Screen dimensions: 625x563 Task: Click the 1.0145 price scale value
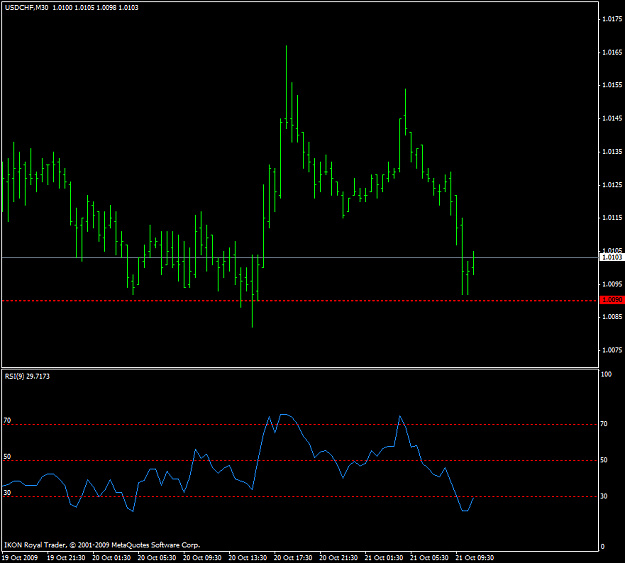[612, 118]
